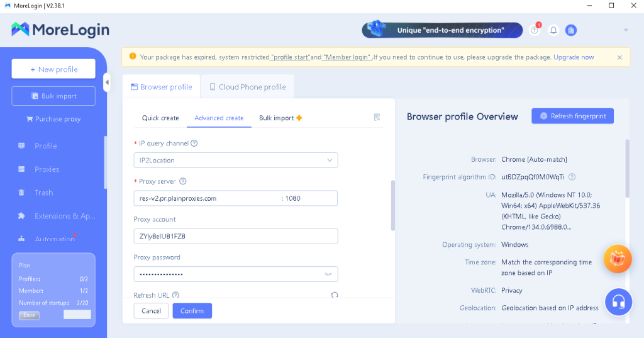Click the template icon right of tabs
Image resolution: width=644 pixels, height=338 pixels.
click(377, 118)
